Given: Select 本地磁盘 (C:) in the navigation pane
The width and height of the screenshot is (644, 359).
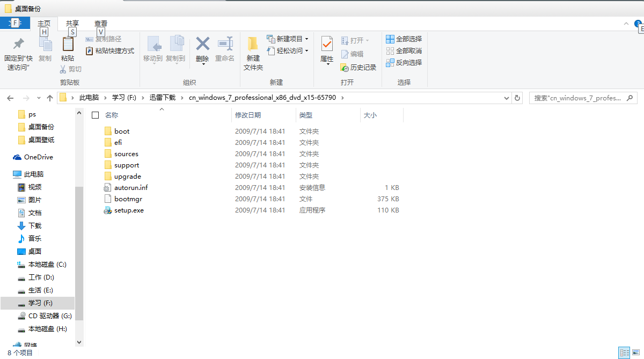Looking at the screenshot, I should point(47,265).
